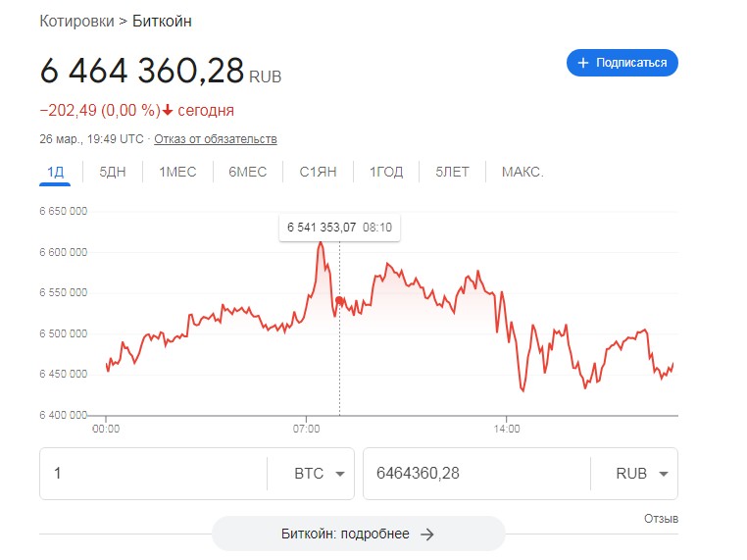Click the plus icon on Подписаться button
Image resolution: width=747 pixels, height=560 pixels.
point(583,63)
